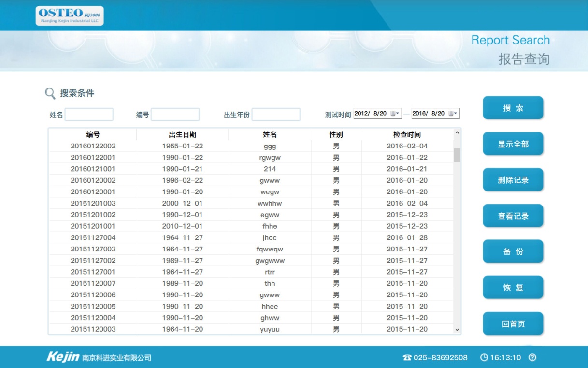Click the telephone icon in footer

point(407,358)
